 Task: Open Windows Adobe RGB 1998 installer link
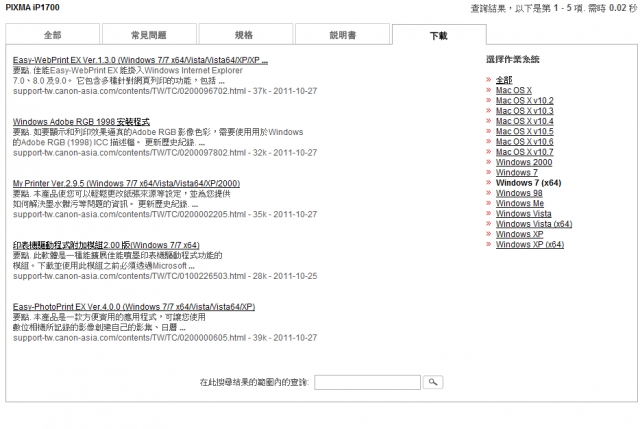(x=81, y=122)
